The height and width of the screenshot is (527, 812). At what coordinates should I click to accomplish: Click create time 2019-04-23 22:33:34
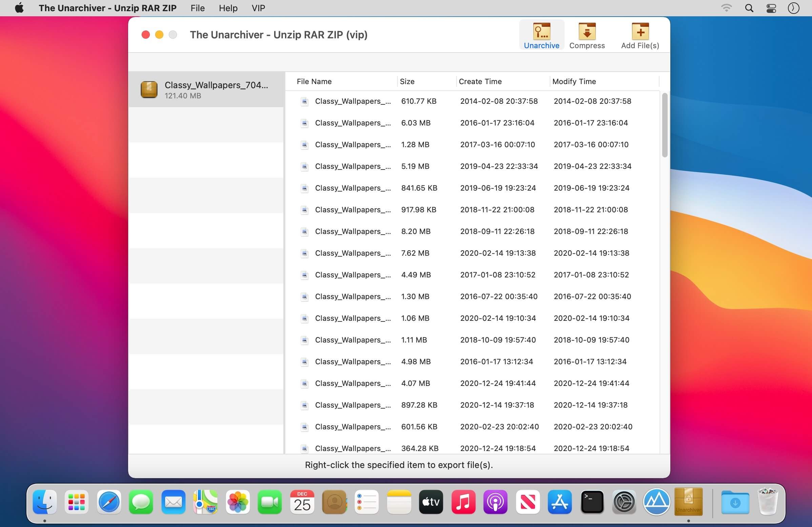(499, 166)
